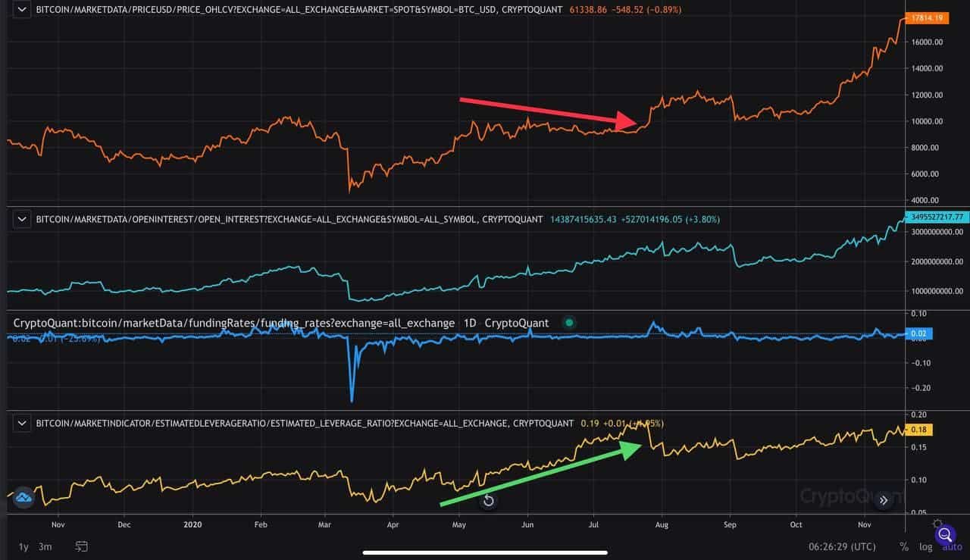Screen dimensions: 970x560
Task: Click the Feb label on the time axis
Action: pyautogui.click(x=261, y=524)
